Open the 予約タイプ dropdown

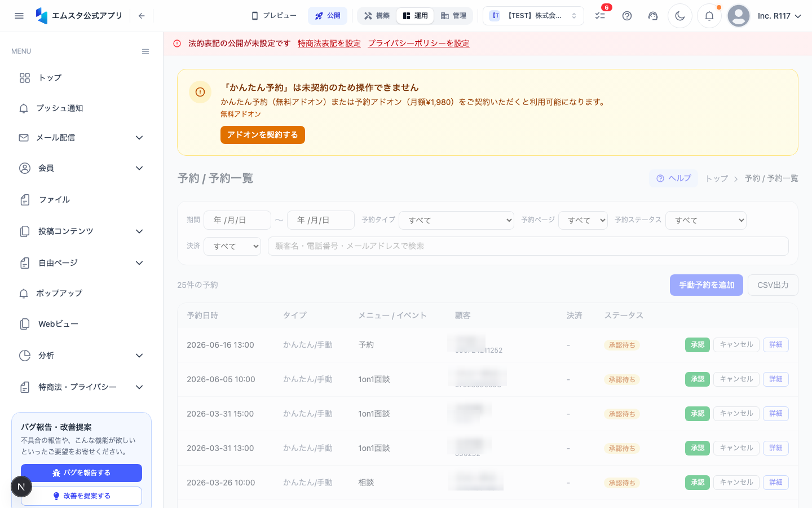[x=456, y=220]
